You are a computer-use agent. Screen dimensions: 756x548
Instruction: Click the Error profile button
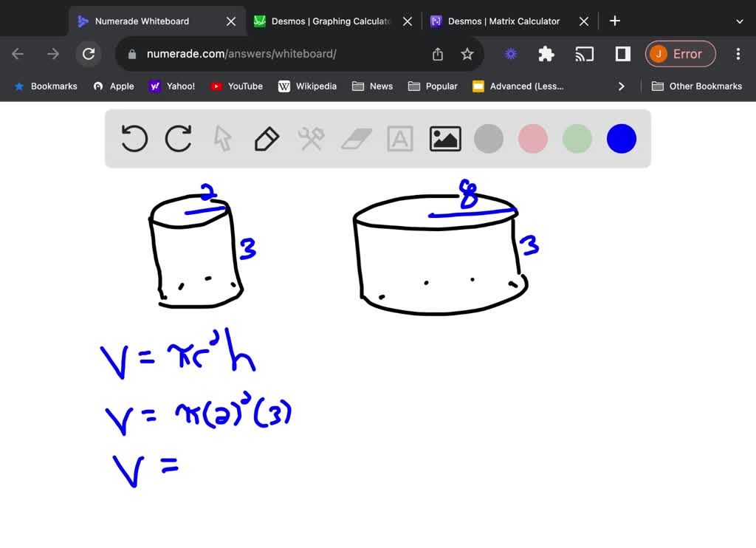pyautogui.click(x=680, y=54)
